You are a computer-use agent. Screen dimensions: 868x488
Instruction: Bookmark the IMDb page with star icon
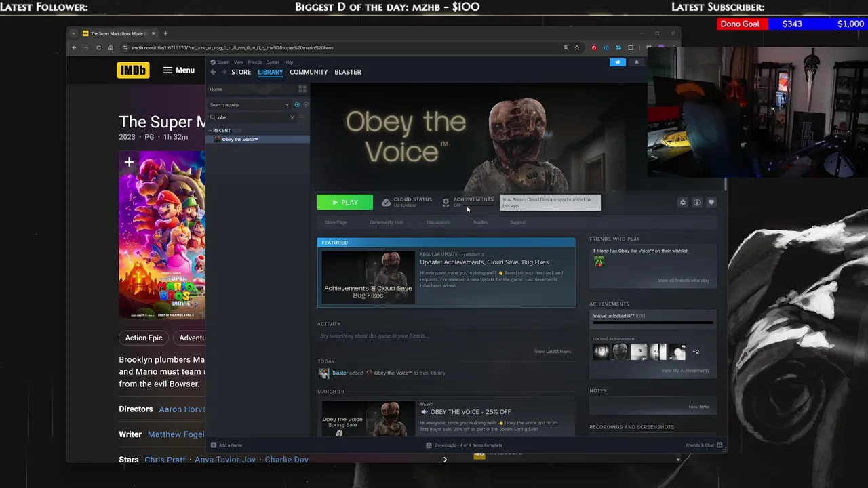577,47
